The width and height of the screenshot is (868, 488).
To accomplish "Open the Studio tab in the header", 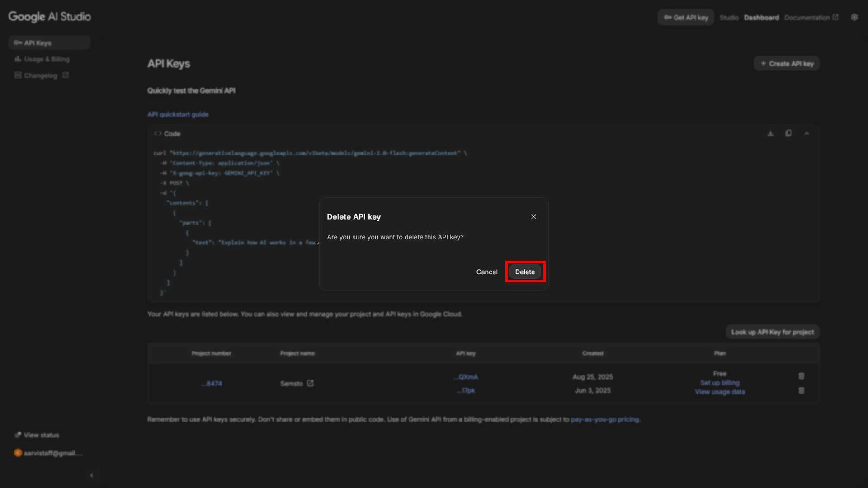I will (729, 17).
